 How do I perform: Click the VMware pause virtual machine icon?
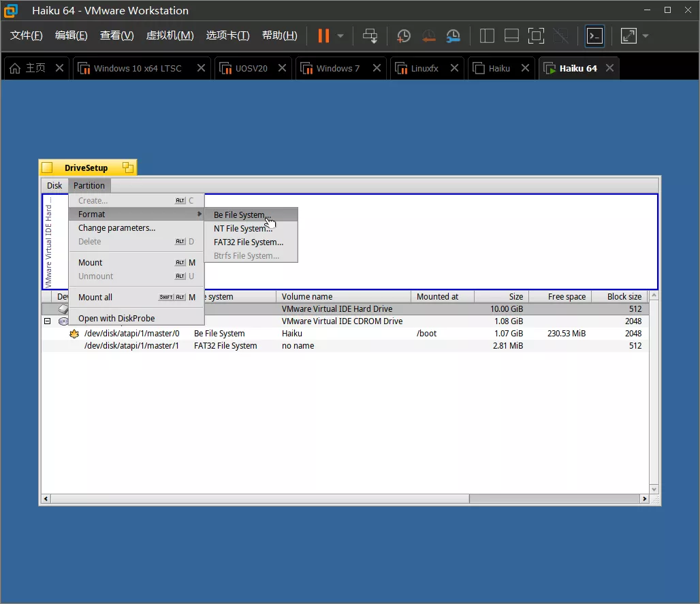323,36
